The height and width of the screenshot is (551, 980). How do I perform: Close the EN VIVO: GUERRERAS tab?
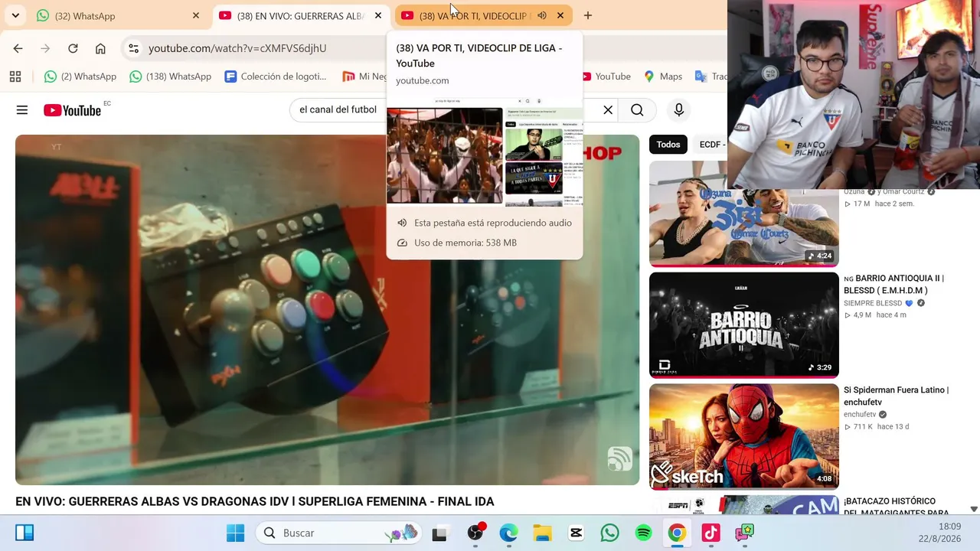(378, 15)
